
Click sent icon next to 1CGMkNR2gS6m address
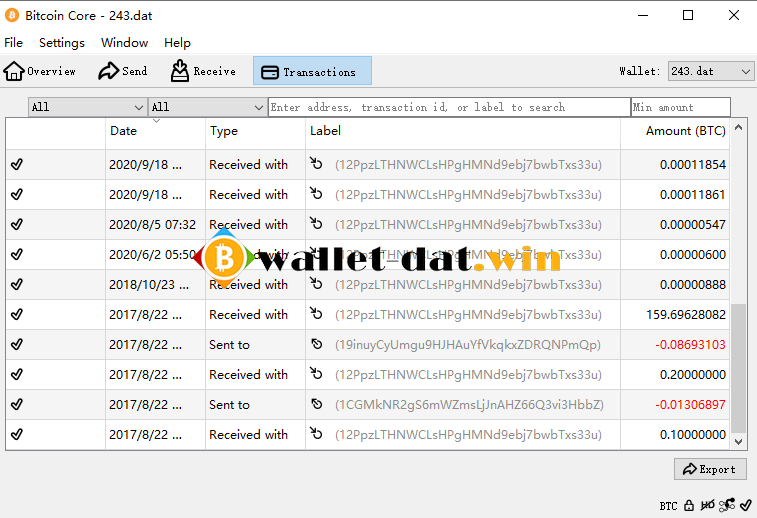tap(317, 404)
